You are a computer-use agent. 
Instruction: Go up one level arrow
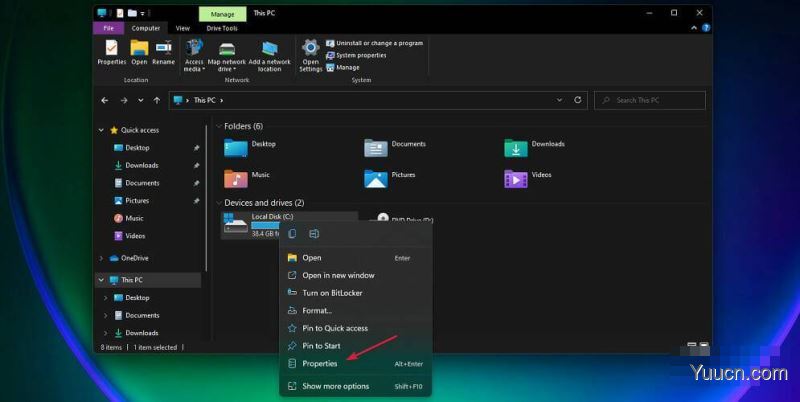[x=157, y=100]
